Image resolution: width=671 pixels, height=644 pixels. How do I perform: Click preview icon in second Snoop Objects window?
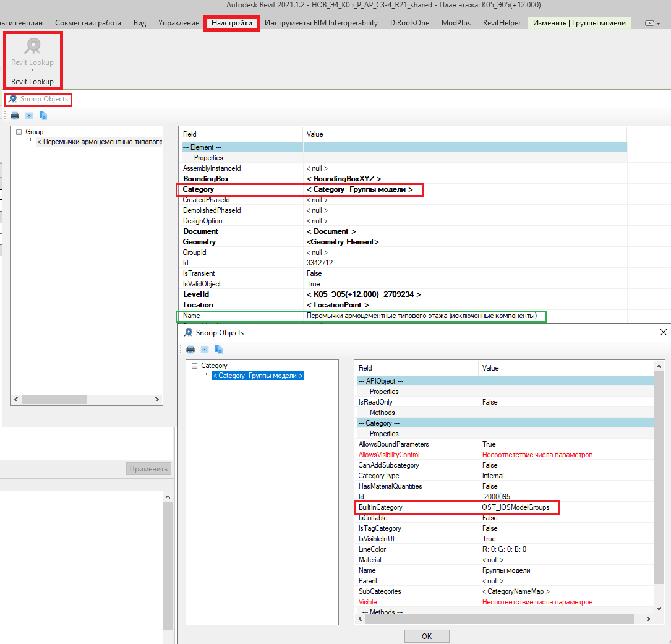tap(205, 350)
